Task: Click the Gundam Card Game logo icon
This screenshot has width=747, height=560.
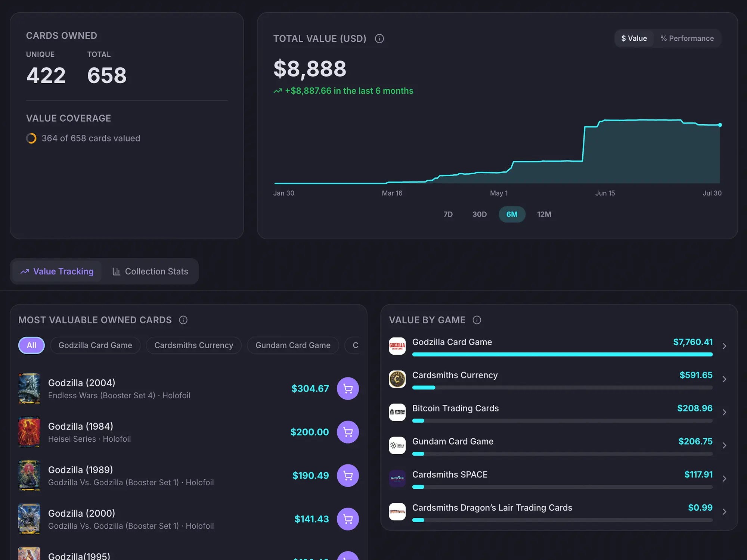Action: point(397,445)
